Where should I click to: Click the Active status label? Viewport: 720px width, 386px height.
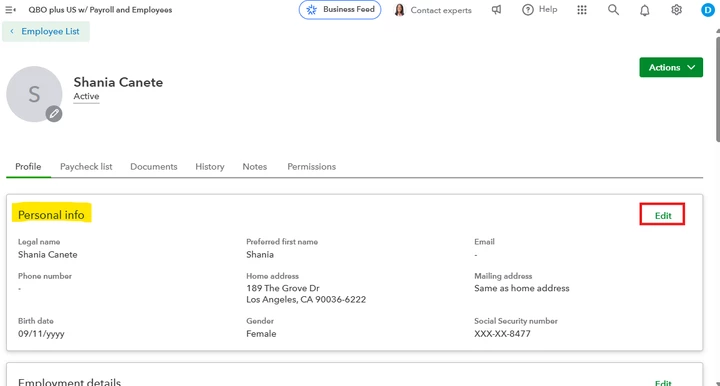(x=86, y=96)
